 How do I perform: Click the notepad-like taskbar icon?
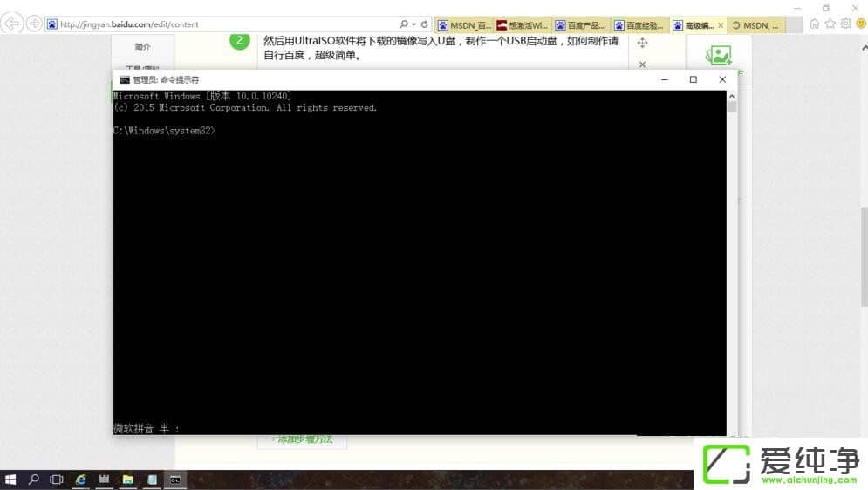click(152, 480)
